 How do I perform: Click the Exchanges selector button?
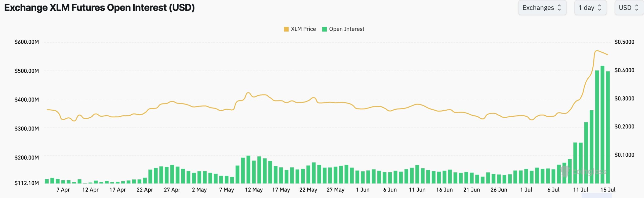click(x=542, y=8)
